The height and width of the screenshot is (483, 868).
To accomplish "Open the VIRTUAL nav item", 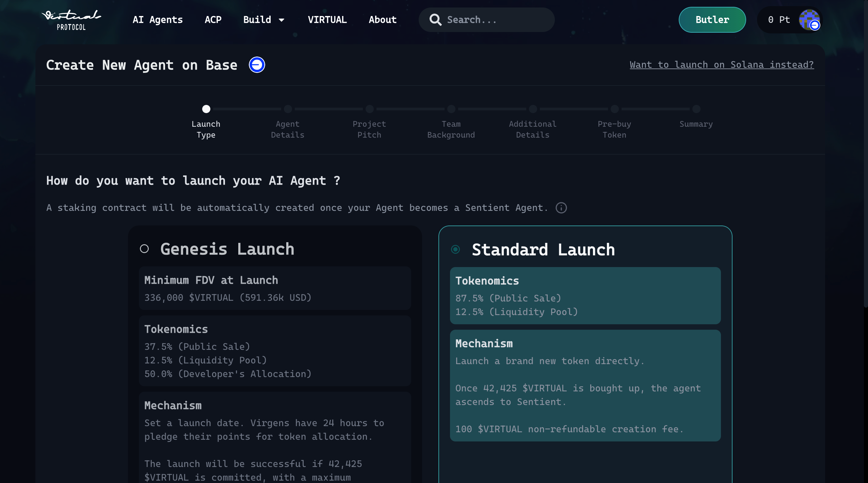I will pos(327,20).
